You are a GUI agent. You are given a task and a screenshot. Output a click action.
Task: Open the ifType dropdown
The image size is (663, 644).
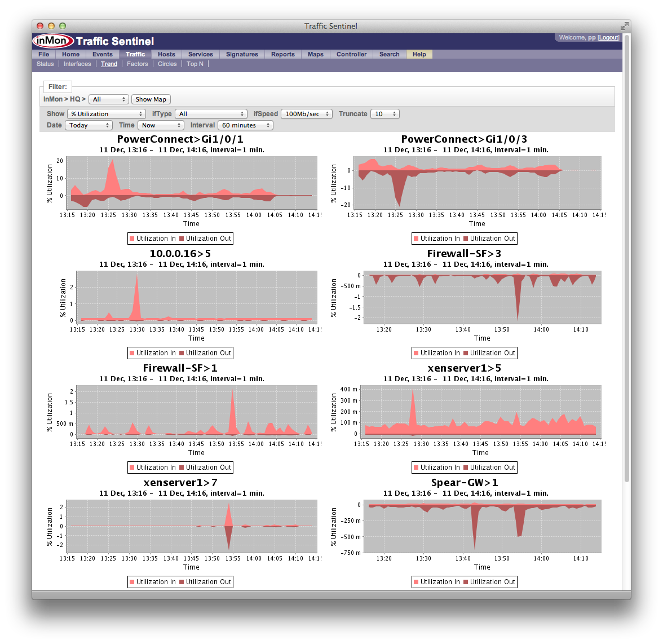tap(211, 114)
